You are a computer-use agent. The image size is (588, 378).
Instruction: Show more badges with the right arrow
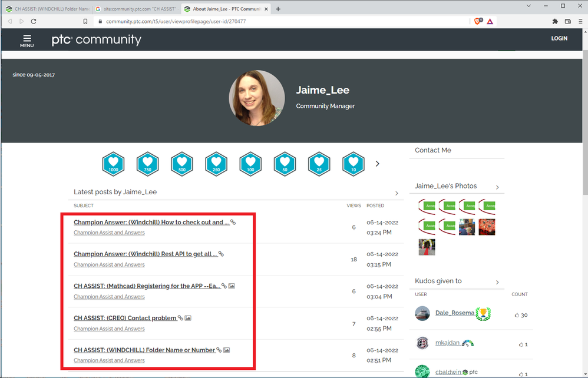[378, 164]
